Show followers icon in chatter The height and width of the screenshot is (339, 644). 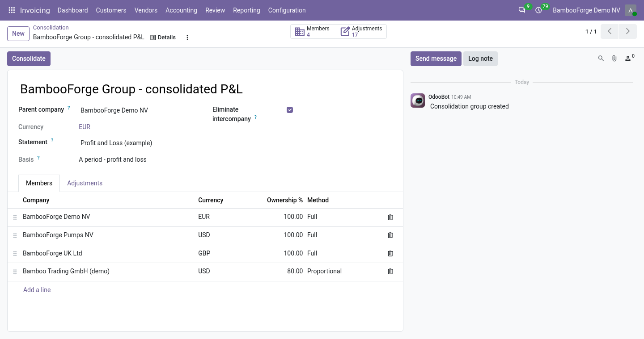629,58
